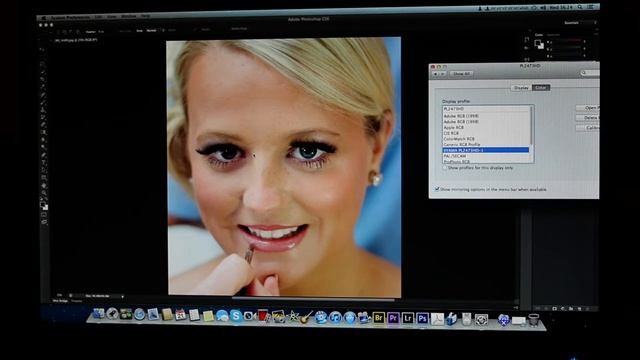Switch to the Display tab
This screenshot has height=360, width=640.
[521, 88]
